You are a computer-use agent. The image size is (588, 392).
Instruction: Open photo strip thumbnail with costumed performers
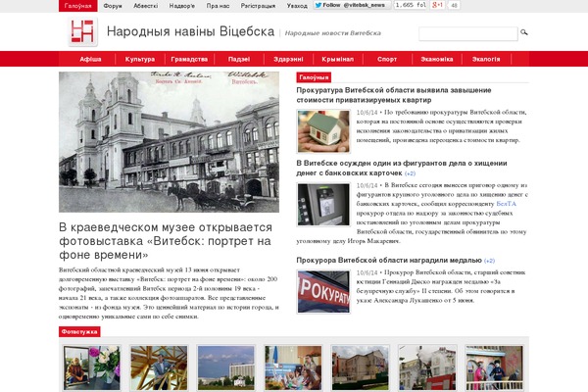pyautogui.click(x=495, y=368)
